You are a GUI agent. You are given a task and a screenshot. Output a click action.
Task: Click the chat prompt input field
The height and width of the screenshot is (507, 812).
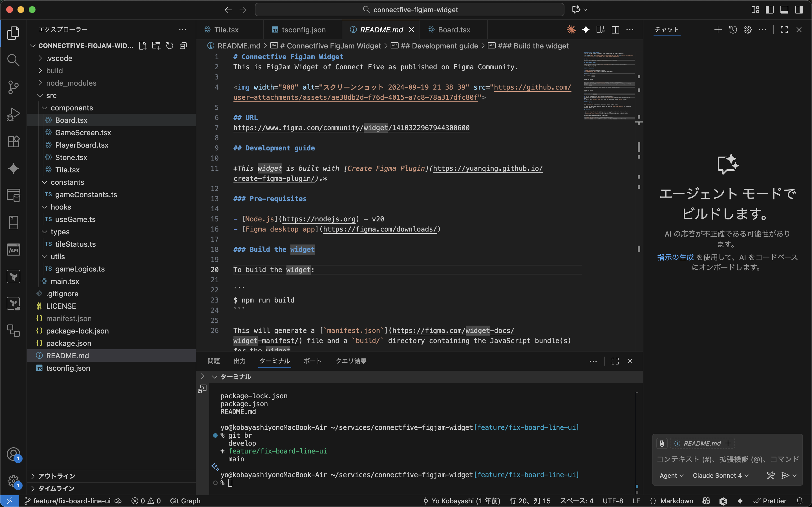pyautogui.click(x=727, y=459)
